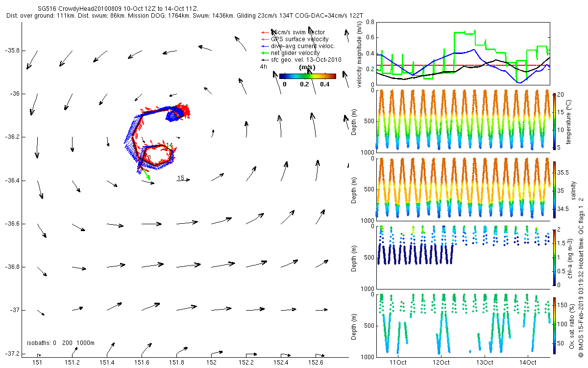Click the blue dive-avg current legend arrow
Viewport: 588px width, 368px height.
pos(266,46)
